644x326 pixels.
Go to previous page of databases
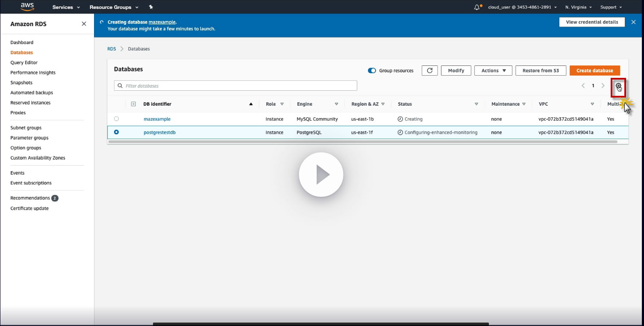pos(583,86)
